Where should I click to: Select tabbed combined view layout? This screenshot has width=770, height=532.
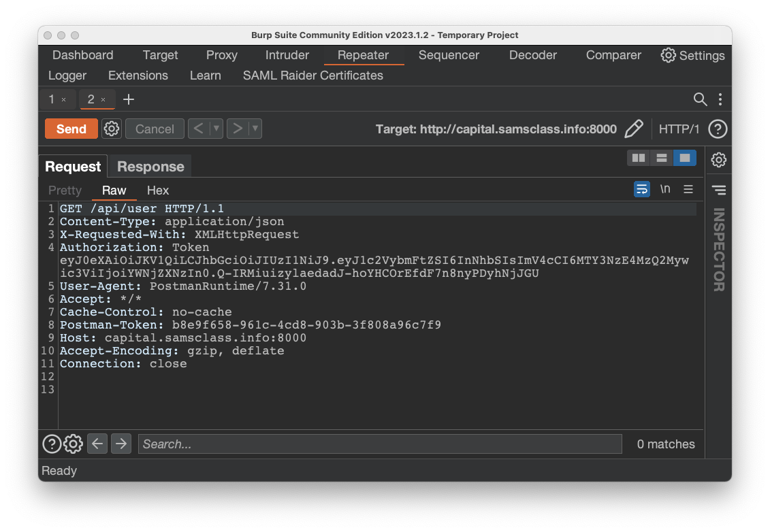pos(684,158)
